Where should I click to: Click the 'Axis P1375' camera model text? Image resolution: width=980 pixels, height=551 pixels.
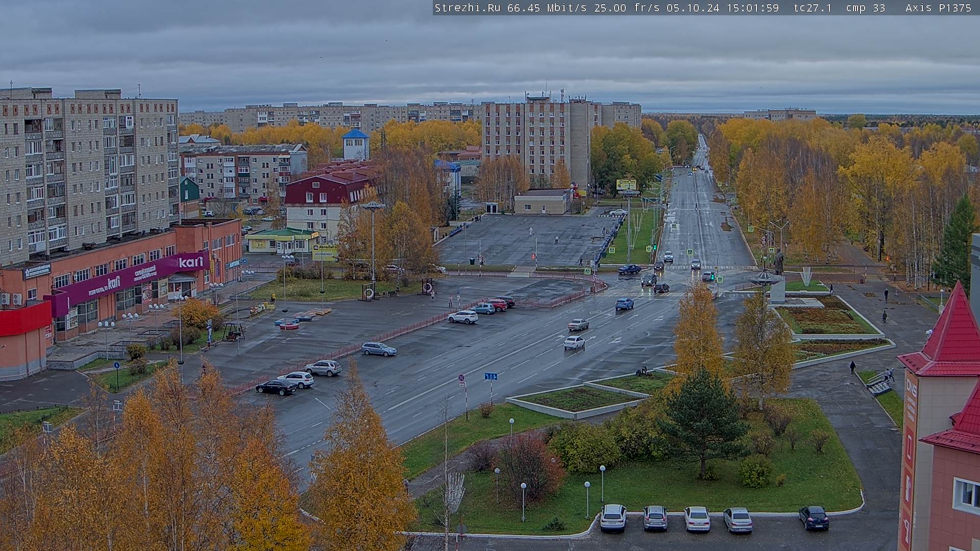(x=938, y=8)
